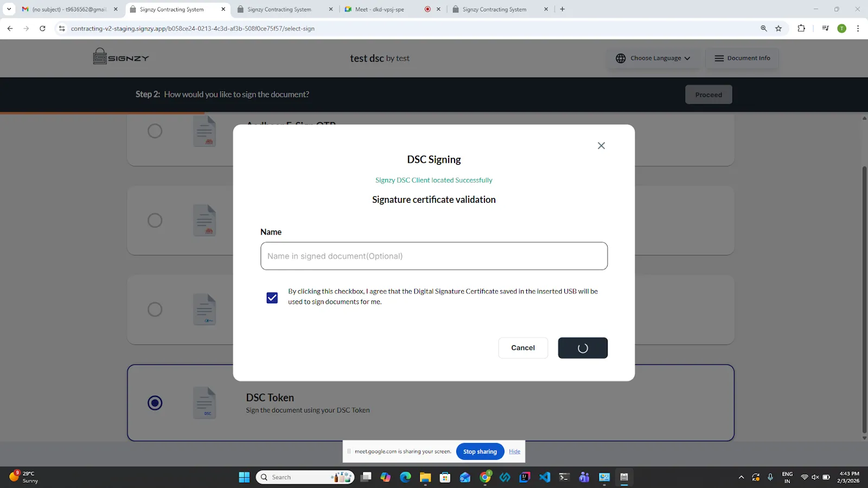Show hidden system tray icons

pos(741,477)
